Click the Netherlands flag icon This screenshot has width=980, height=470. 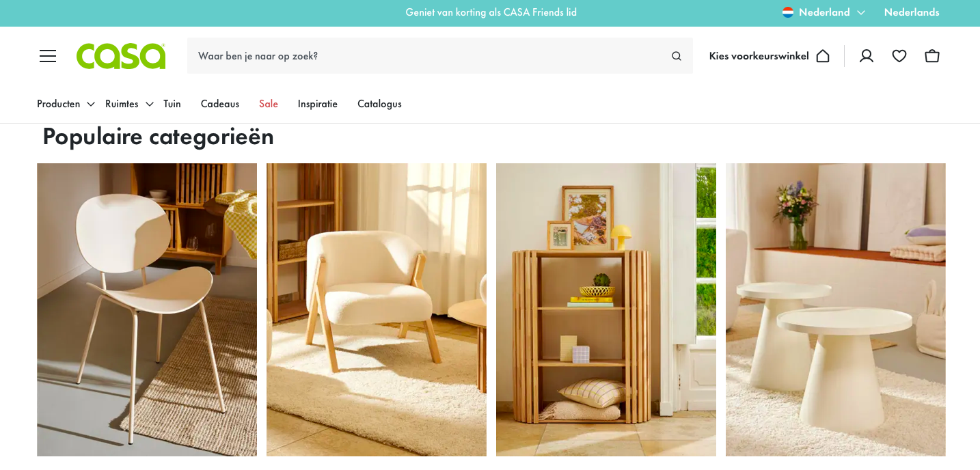point(788,12)
